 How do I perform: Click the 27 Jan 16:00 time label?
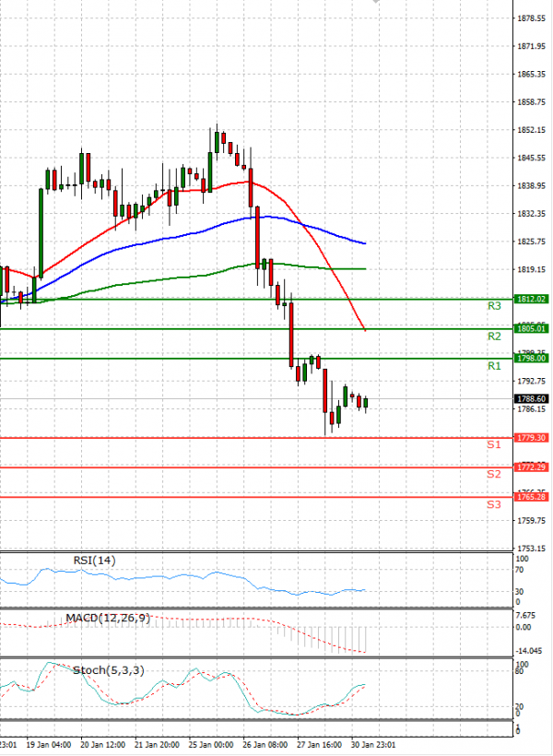319,745
